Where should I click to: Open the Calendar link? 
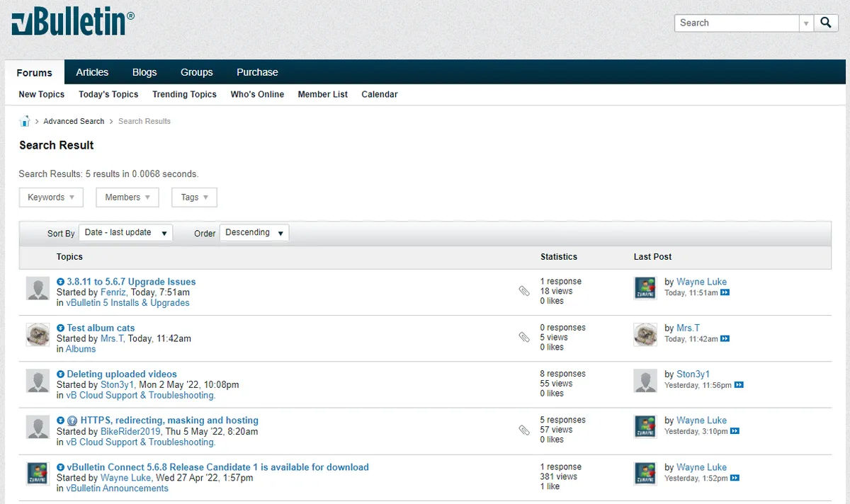[380, 94]
